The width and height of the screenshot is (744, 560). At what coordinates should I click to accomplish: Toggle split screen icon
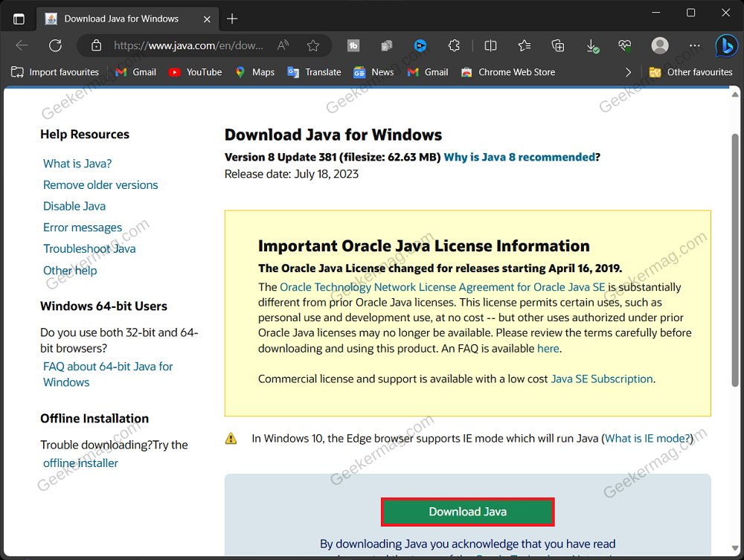(490, 45)
